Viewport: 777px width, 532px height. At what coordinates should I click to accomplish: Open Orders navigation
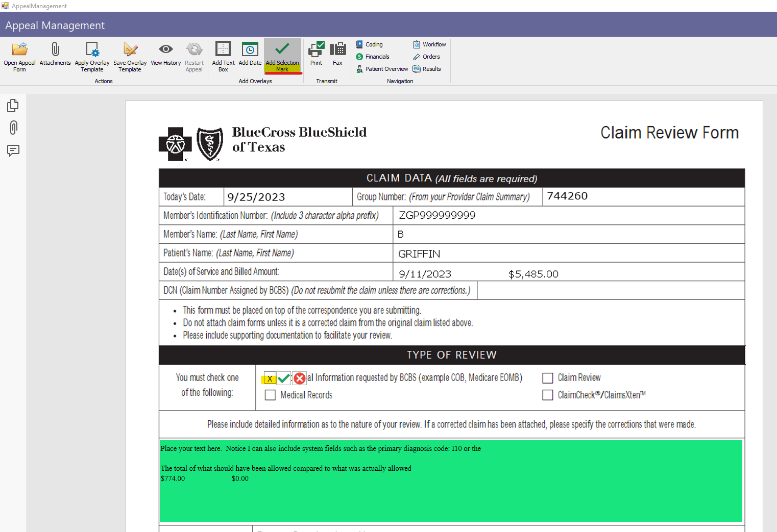coord(426,57)
